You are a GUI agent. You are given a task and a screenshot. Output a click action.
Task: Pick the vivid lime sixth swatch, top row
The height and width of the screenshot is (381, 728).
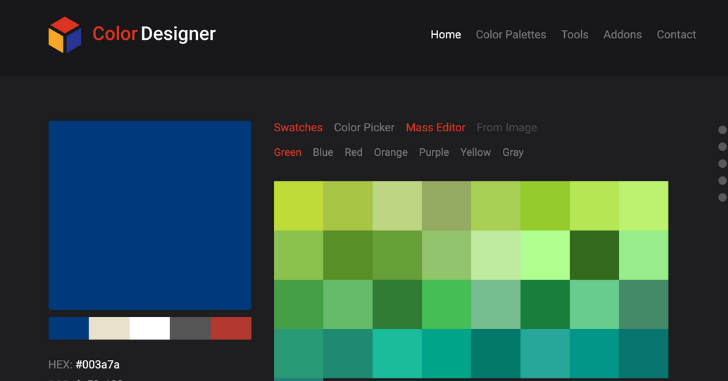coord(545,206)
